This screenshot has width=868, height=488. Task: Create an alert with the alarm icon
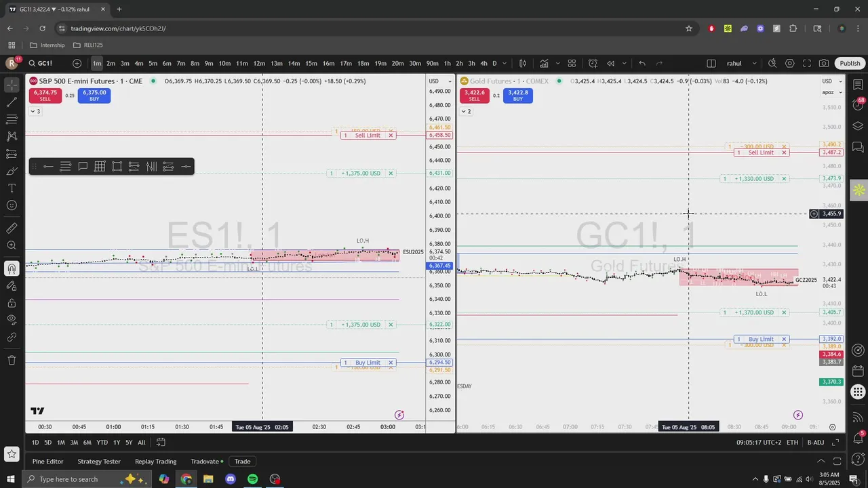coord(593,63)
